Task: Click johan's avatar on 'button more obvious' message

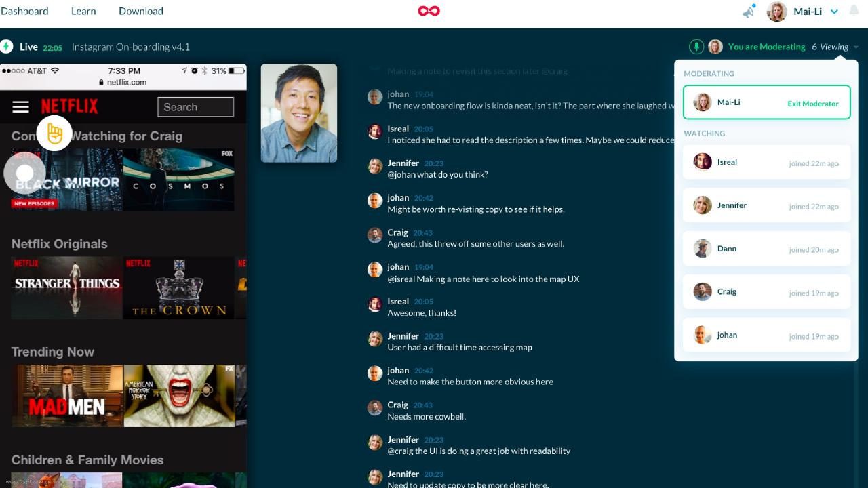Action: [x=375, y=373]
